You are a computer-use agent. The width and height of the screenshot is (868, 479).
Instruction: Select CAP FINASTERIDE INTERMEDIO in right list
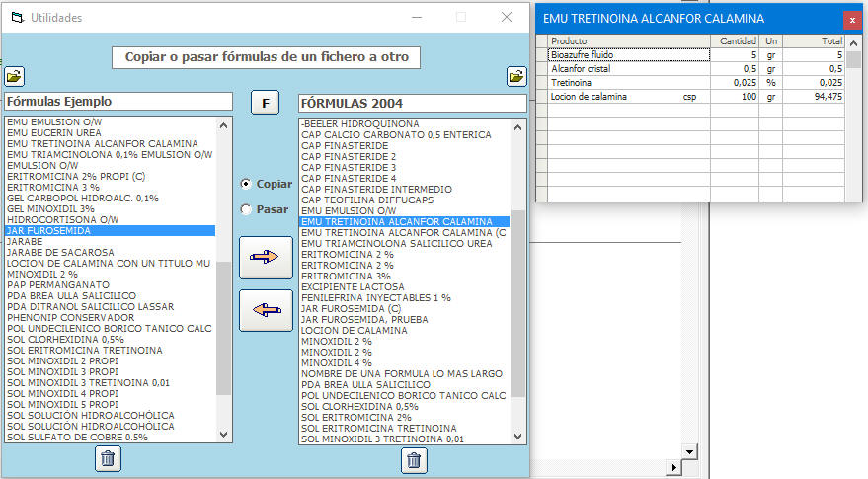(404, 190)
